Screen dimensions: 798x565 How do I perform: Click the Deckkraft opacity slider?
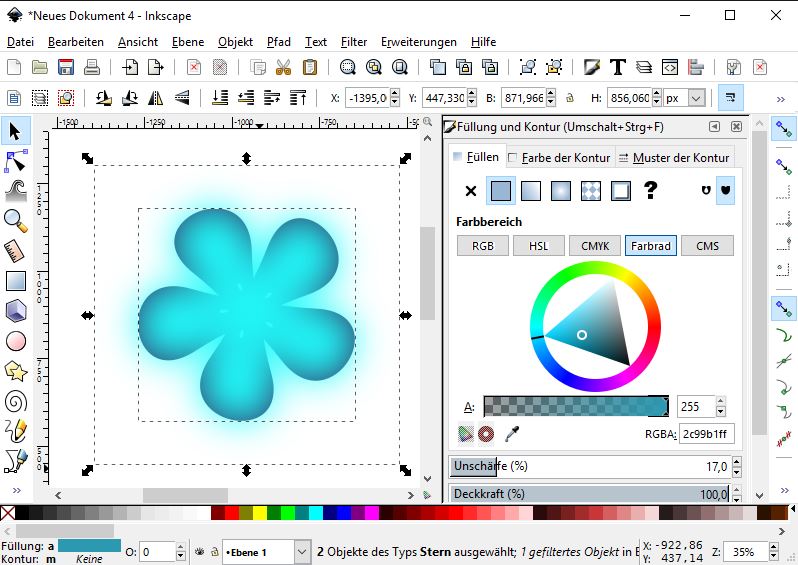[x=590, y=494]
